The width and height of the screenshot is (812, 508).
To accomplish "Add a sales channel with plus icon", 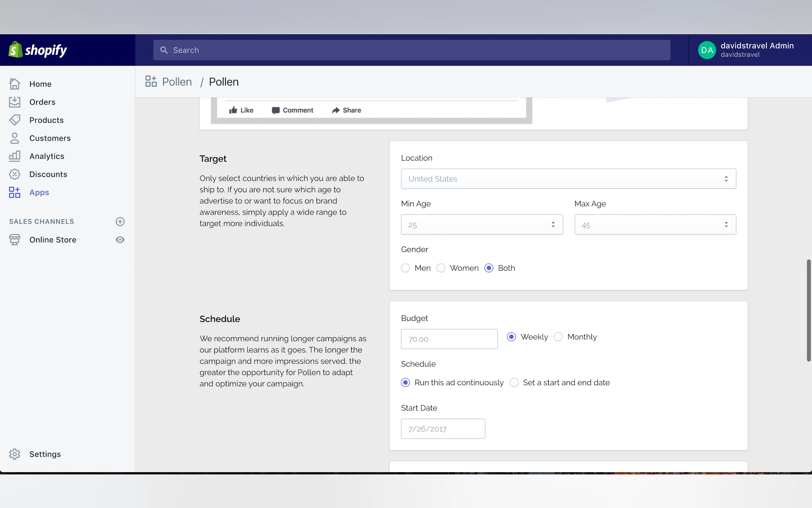I will coord(120,221).
